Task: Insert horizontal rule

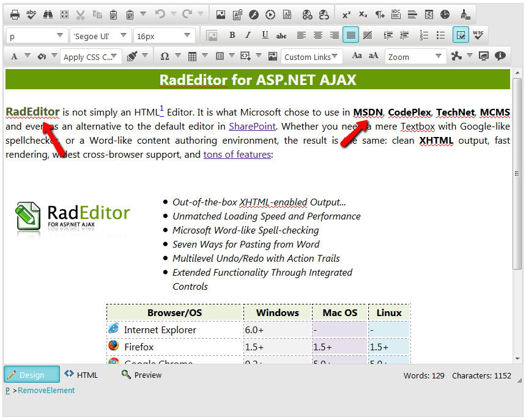Action: coord(412,15)
